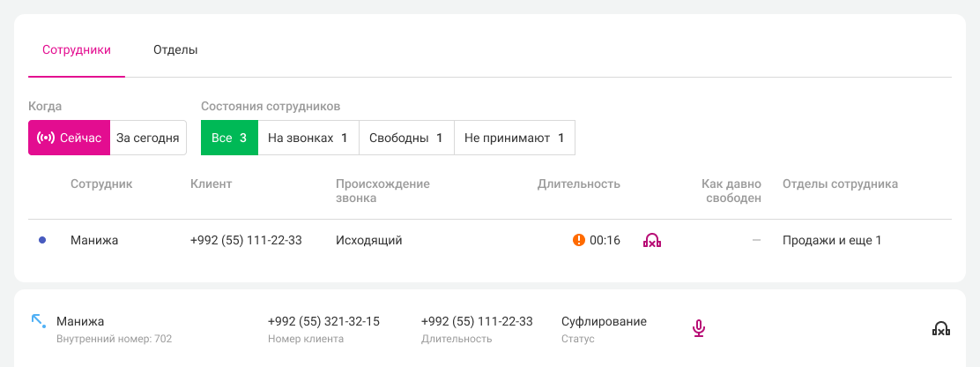Image resolution: width=980 pixels, height=367 pixels.
Task: Select the Сейчас time filter
Action: tap(70, 138)
